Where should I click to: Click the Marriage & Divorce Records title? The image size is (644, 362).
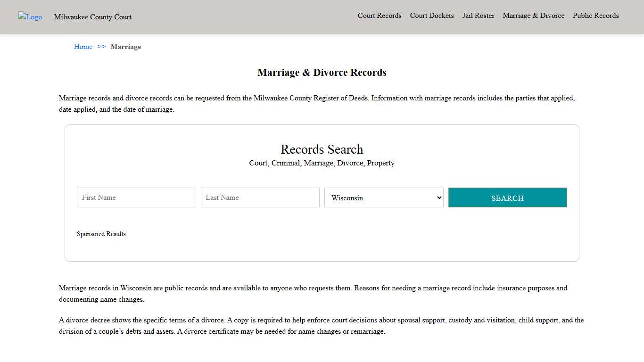[322, 72]
